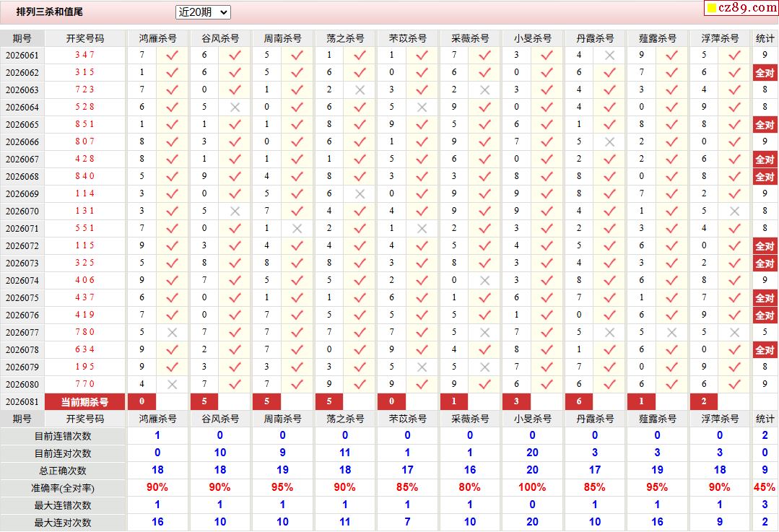
Task: Click the top 期号 column header
Action: coord(22,38)
